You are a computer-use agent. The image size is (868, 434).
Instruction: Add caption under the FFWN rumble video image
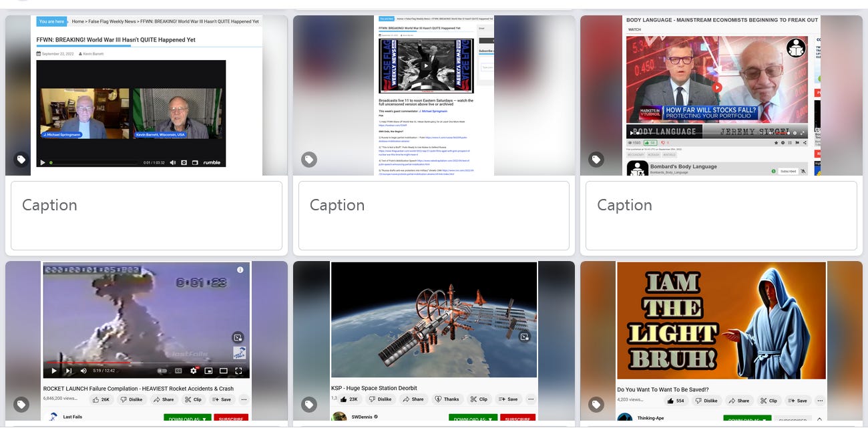click(146, 216)
